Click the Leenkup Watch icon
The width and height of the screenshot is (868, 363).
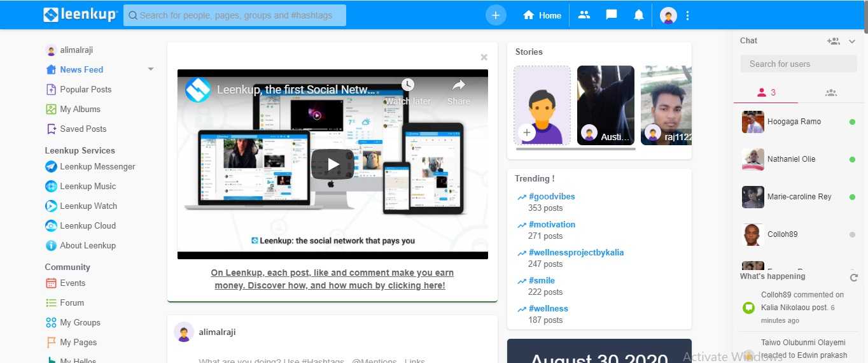point(51,206)
